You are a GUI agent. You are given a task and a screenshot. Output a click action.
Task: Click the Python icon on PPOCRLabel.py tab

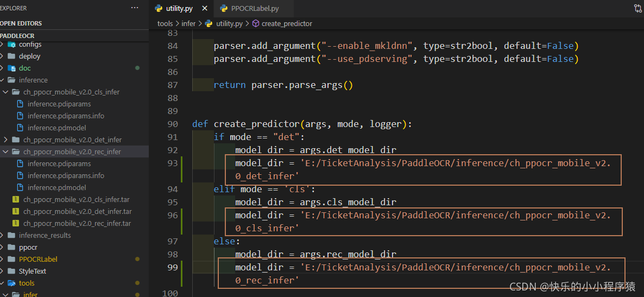224,8
